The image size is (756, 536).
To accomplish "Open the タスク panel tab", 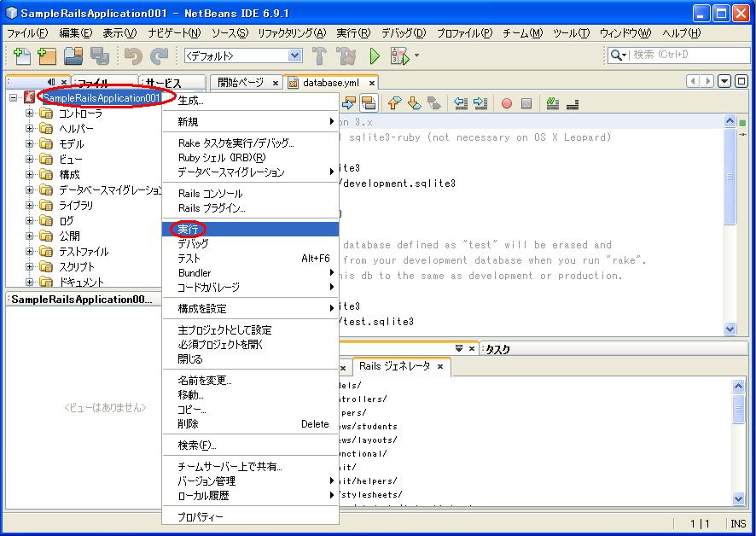I will pos(497,349).
